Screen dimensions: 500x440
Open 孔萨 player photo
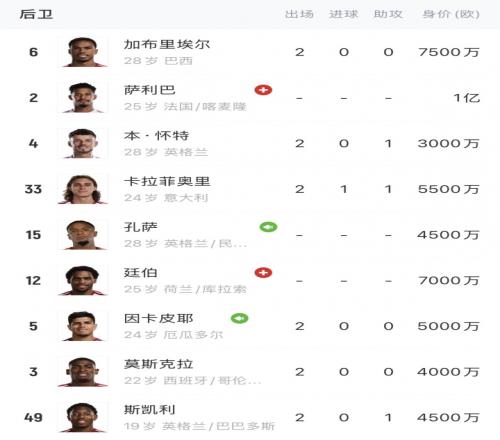pos(83,235)
